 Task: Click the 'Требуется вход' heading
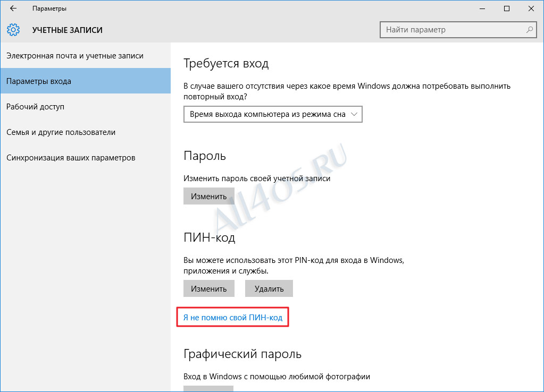(226, 63)
